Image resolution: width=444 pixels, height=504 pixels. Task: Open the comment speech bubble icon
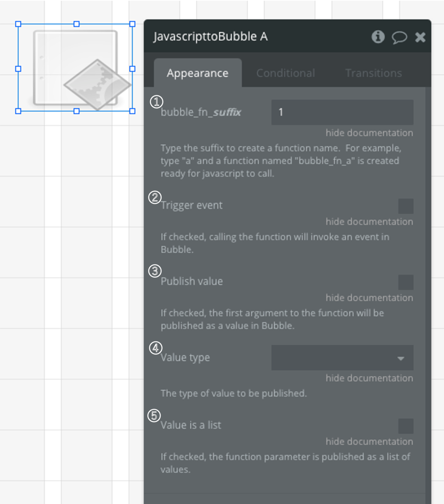point(399,37)
